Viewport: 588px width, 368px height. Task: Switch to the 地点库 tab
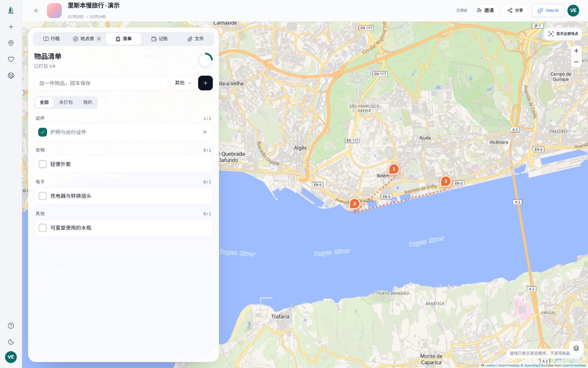tap(87, 39)
